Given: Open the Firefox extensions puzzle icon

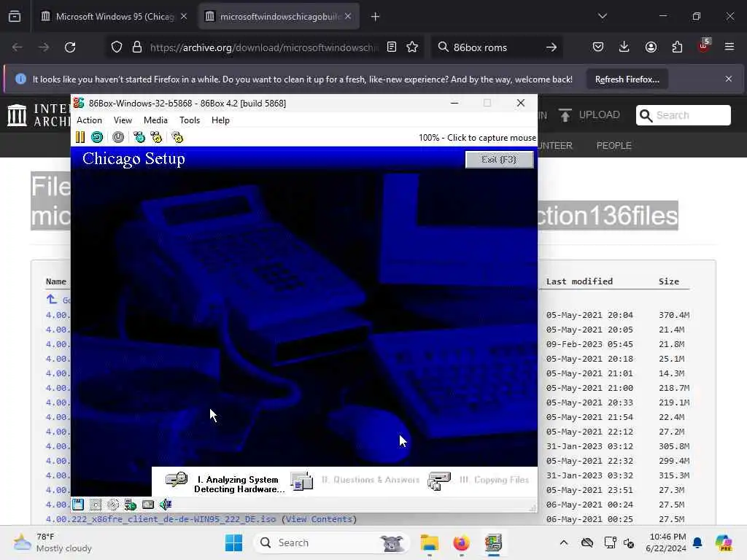Looking at the screenshot, I should [677, 47].
